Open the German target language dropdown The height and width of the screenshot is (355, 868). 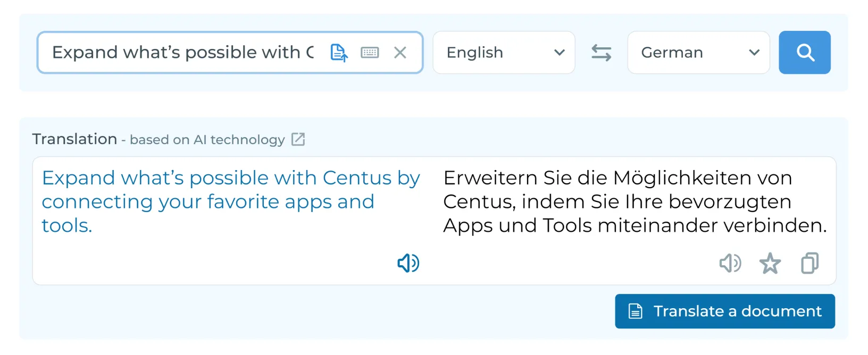click(698, 53)
